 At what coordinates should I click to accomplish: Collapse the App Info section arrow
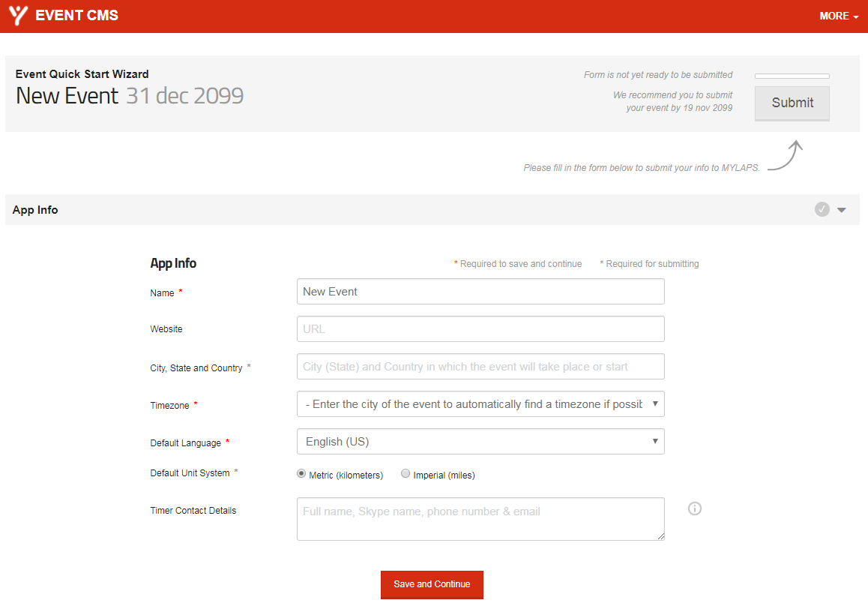pyautogui.click(x=842, y=210)
